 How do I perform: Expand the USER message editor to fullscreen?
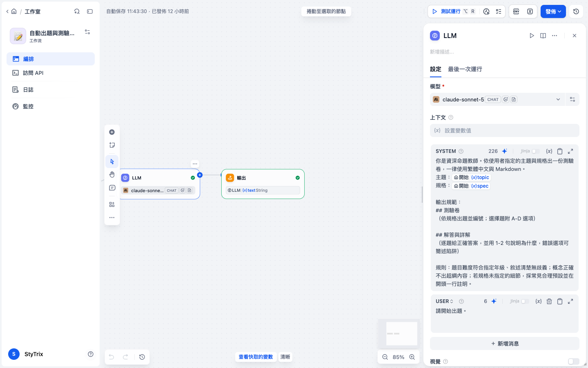570,301
